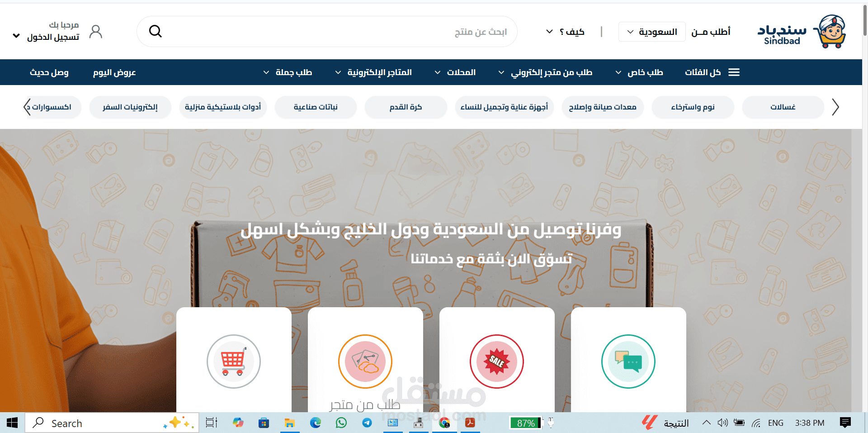Open Chrome from taskbar
The image size is (868, 433).
coord(444,423)
